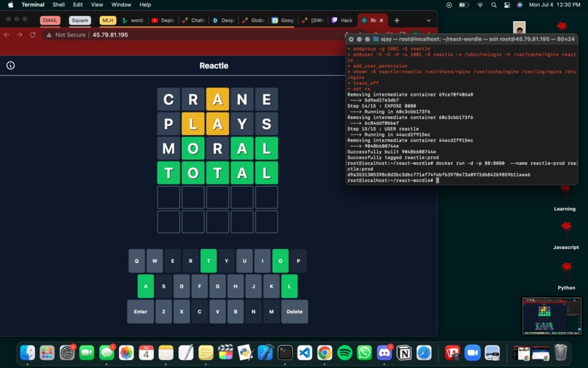
Task: Launch FaceTime from the dock
Action: pyautogui.click(x=87, y=353)
